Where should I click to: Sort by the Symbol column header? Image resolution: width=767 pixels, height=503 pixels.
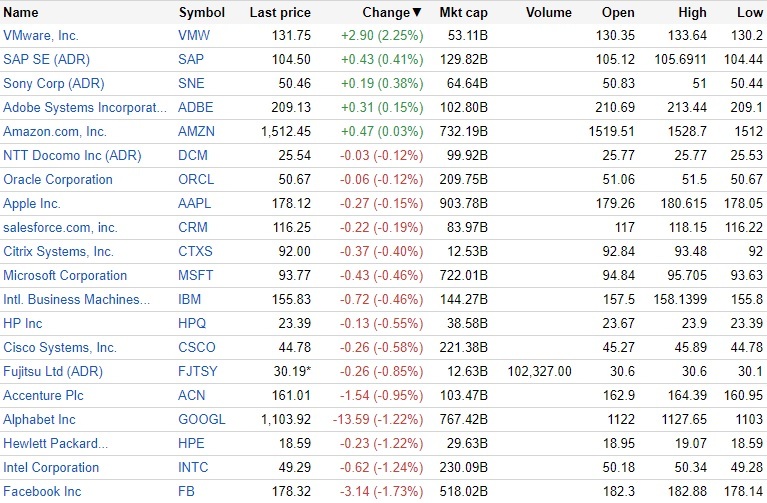[201, 13]
